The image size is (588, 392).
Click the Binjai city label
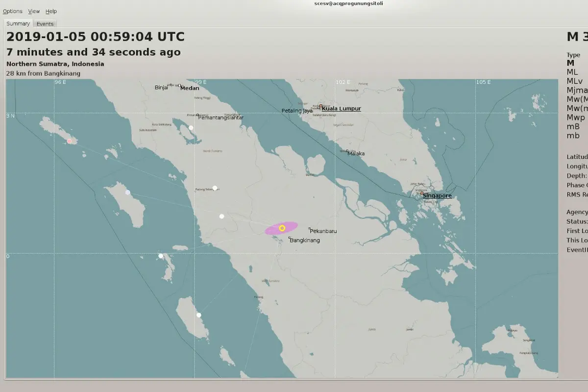(x=161, y=88)
